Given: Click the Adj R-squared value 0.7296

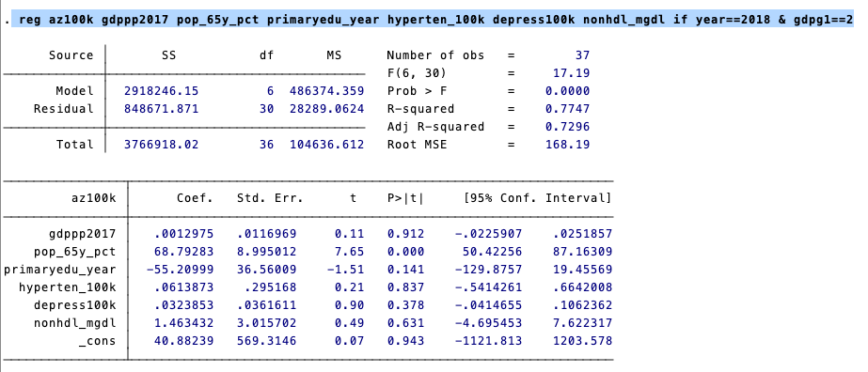Looking at the screenshot, I should pyautogui.click(x=567, y=127).
